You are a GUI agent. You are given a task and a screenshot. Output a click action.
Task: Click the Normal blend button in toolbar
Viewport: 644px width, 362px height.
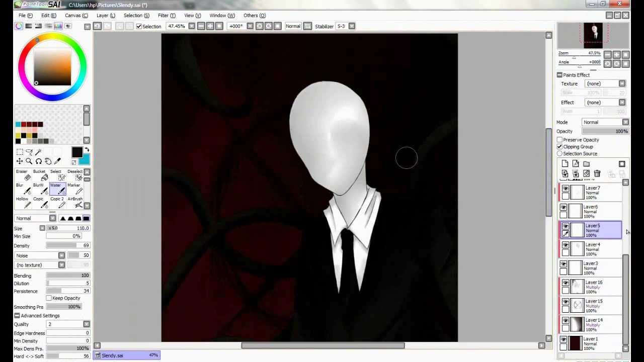click(x=293, y=26)
